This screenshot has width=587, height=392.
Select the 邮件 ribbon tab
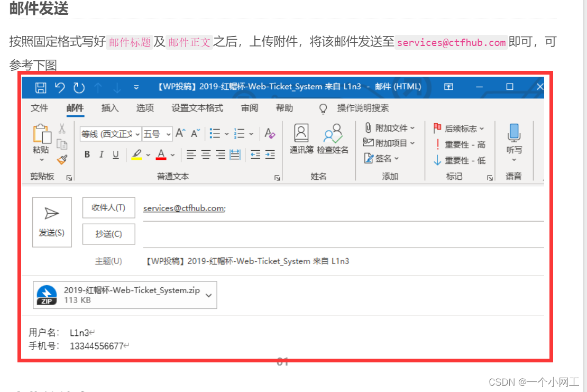click(x=75, y=108)
